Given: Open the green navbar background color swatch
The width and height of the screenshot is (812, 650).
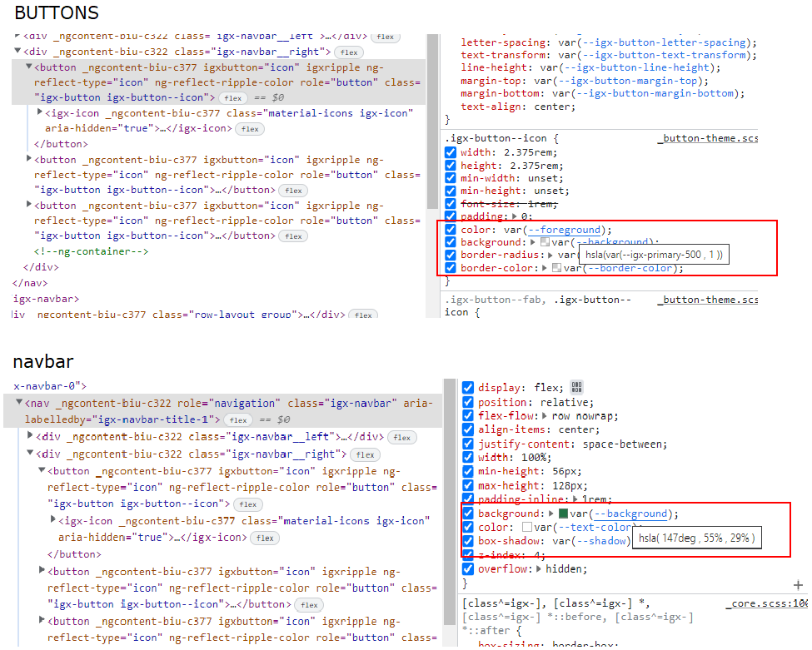Looking at the screenshot, I should 563,514.
